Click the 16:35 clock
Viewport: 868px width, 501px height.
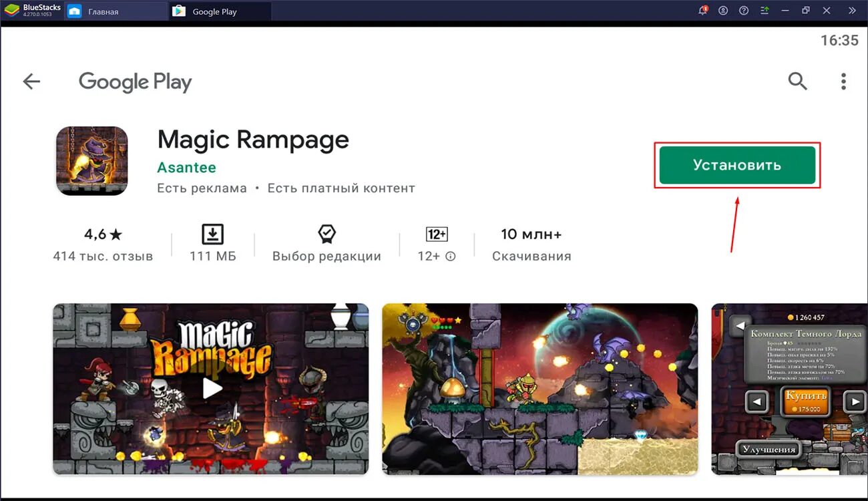tap(839, 40)
